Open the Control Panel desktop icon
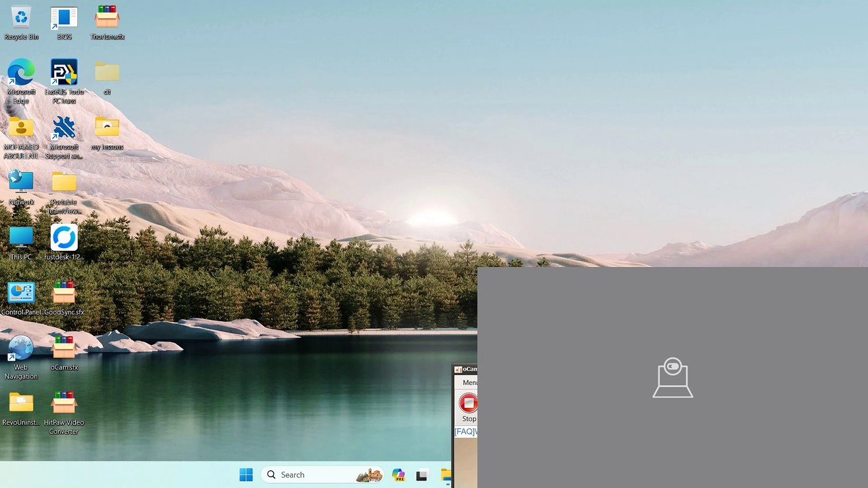Viewport: 868px width, 488px height. point(21,298)
